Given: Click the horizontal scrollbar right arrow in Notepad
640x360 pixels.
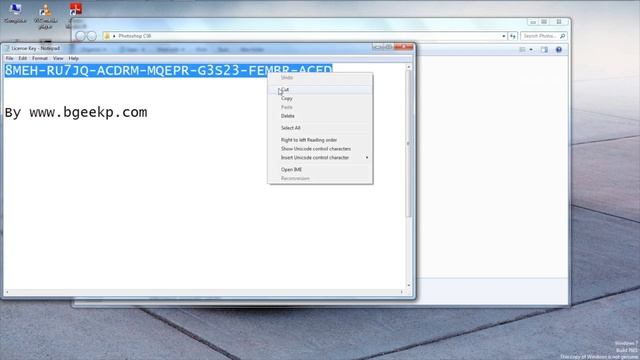Looking at the screenshot, I should 402,292.
